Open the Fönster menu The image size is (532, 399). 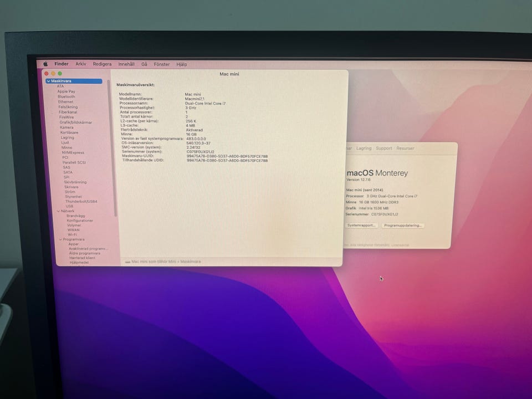[x=161, y=64]
